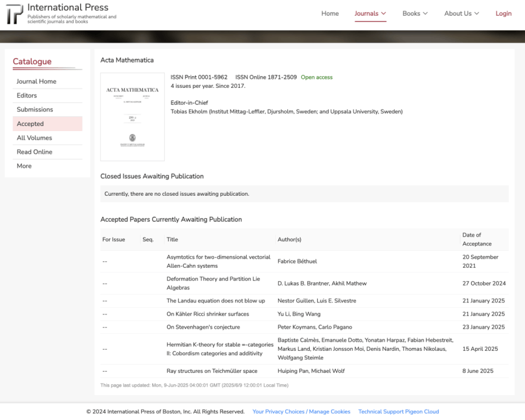Click the Date of Acceptance column header
Viewport: 525px width, 420px height.
coord(477,239)
